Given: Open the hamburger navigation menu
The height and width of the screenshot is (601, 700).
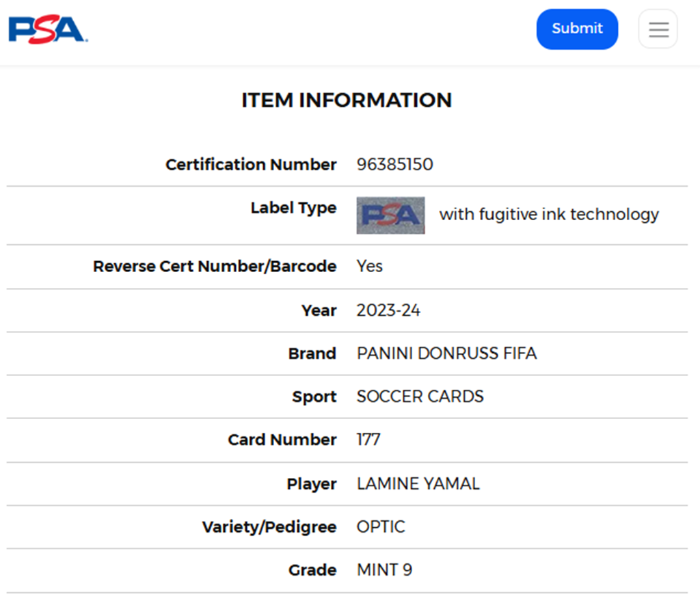Looking at the screenshot, I should tap(658, 29).
